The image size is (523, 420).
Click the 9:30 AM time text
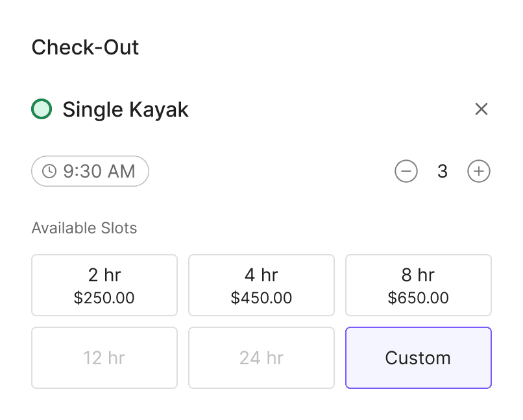99,171
